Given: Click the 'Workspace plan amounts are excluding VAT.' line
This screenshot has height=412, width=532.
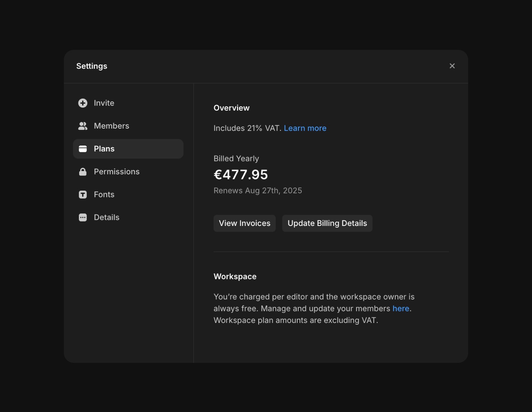Looking at the screenshot, I should (296, 321).
